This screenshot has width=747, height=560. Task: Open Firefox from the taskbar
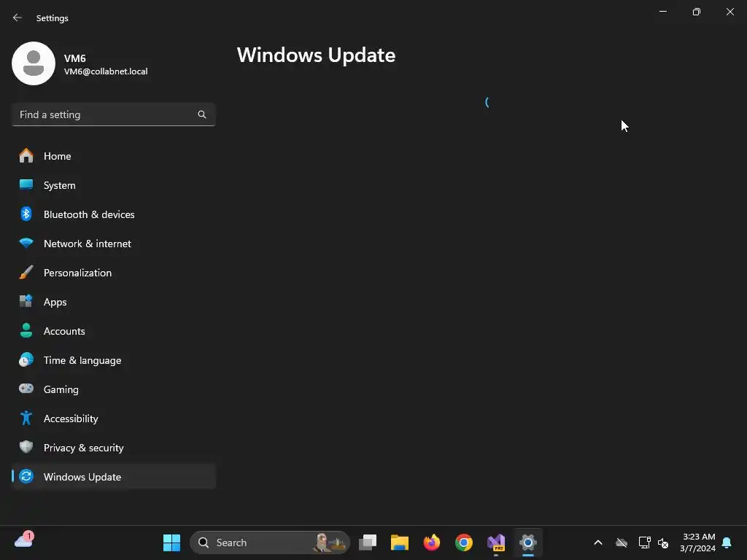432,542
